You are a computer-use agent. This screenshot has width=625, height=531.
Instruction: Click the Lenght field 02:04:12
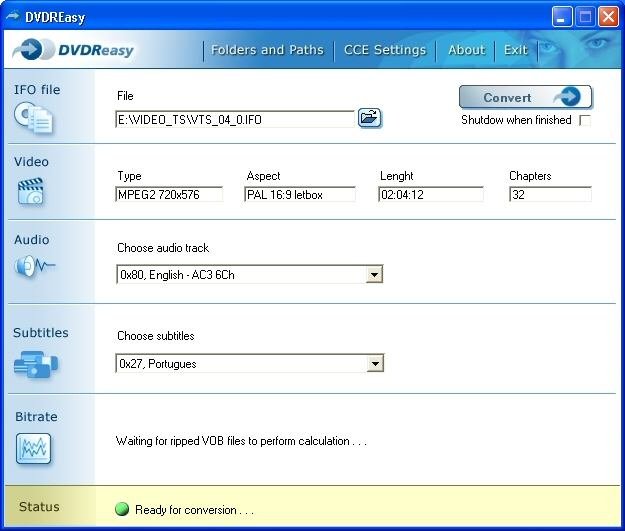coord(431,195)
